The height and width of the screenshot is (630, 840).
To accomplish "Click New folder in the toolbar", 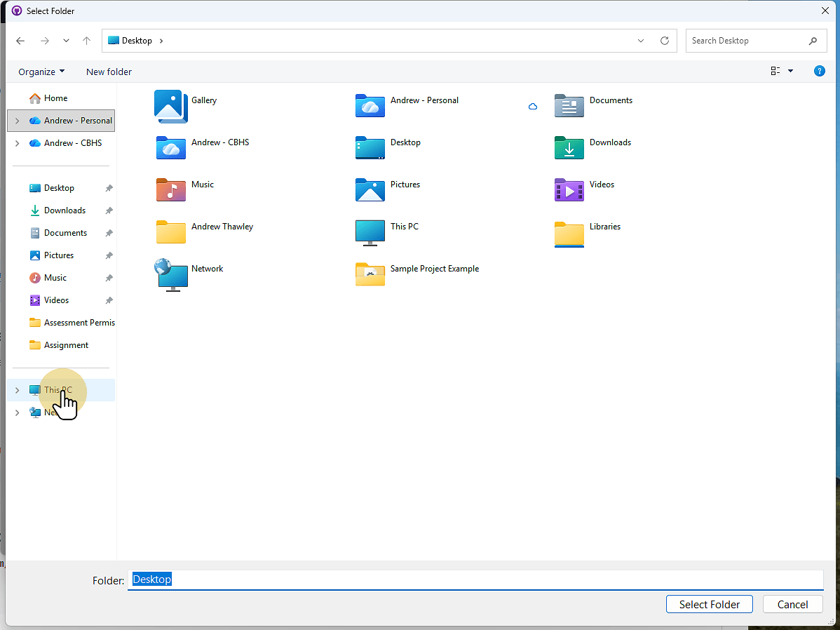I will [x=109, y=72].
